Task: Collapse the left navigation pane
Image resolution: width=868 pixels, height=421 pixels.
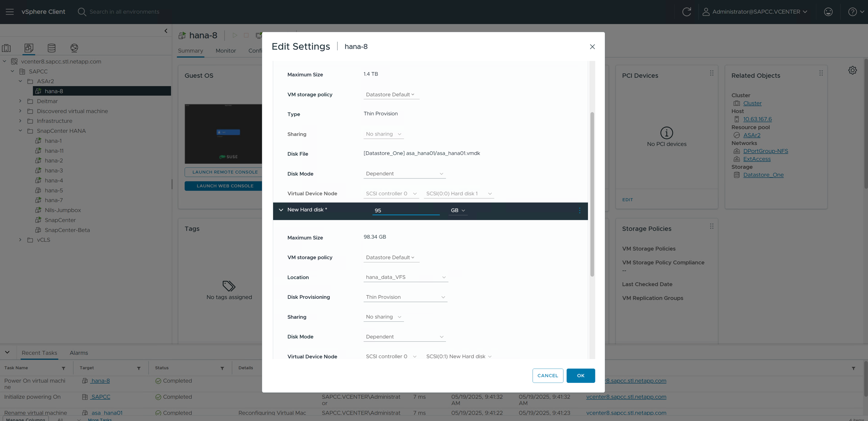Action: click(x=166, y=31)
